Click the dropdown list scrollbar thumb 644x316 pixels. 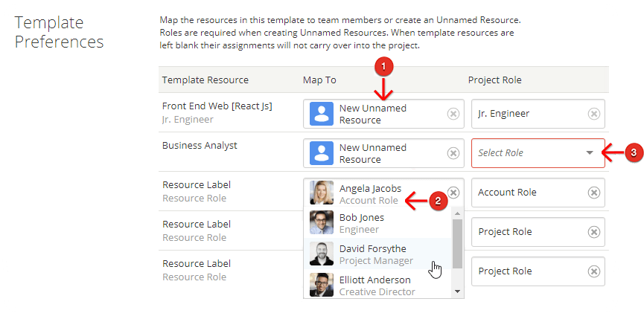click(458, 244)
